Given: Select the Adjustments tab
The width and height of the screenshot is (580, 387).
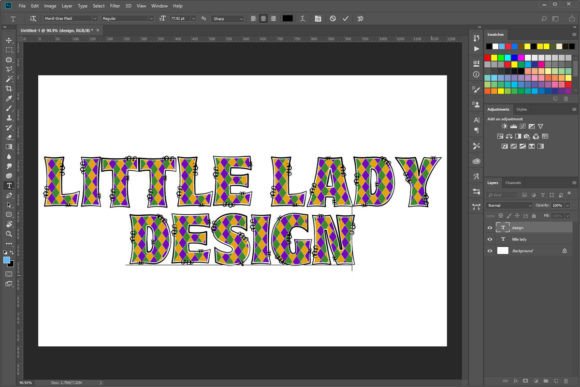Looking at the screenshot, I should point(498,110).
